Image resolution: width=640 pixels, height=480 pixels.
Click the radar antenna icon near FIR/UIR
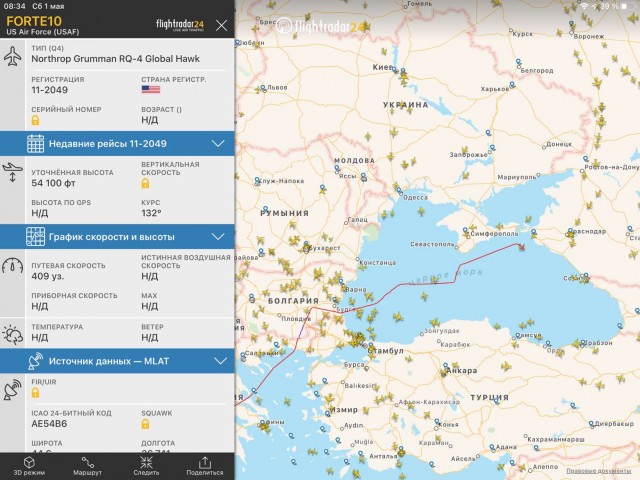point(13,389)
